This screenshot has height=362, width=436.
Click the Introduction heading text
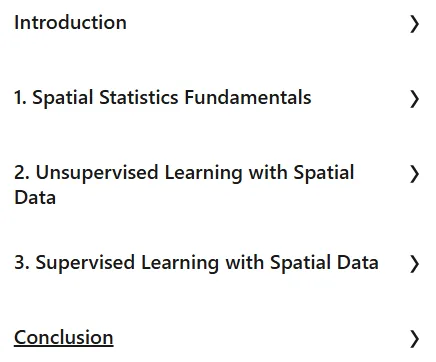click(x=70, y=23)
